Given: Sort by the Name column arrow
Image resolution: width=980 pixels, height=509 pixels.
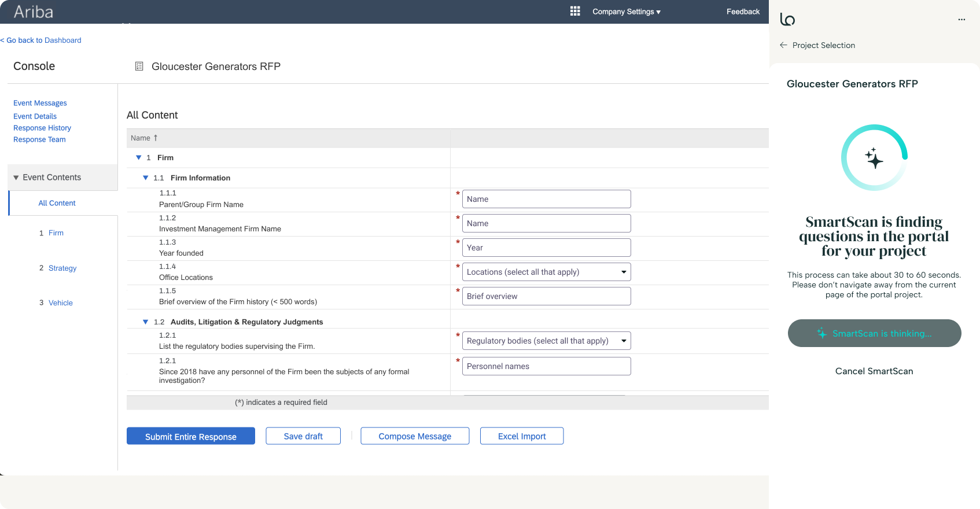Looking at the screenshot, I should [x=156, y=138].
